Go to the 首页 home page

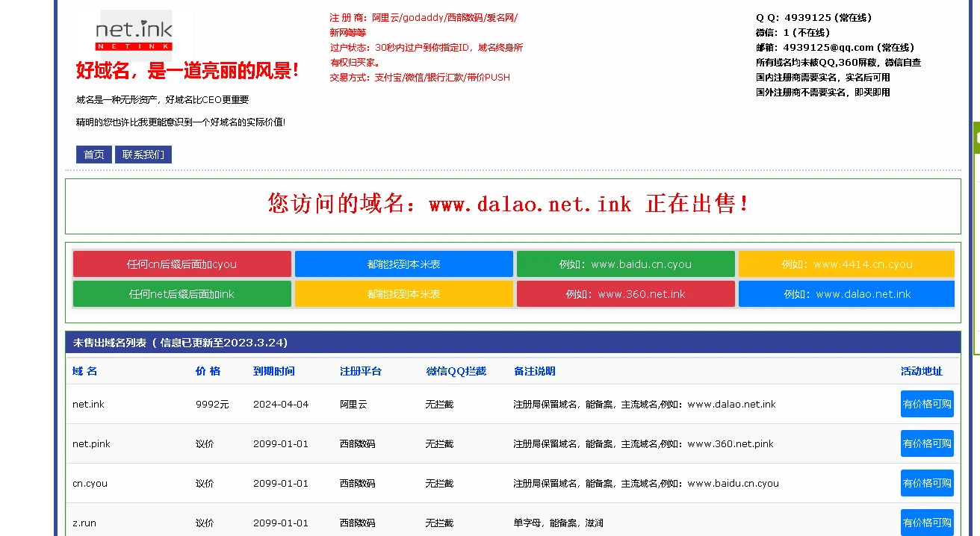coord(94,155)
